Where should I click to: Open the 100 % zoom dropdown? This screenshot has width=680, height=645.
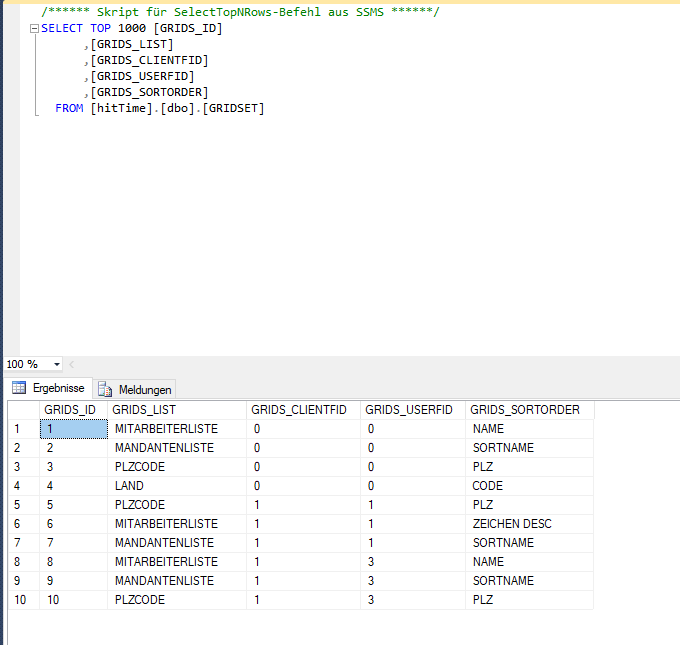tap(56, 365)
